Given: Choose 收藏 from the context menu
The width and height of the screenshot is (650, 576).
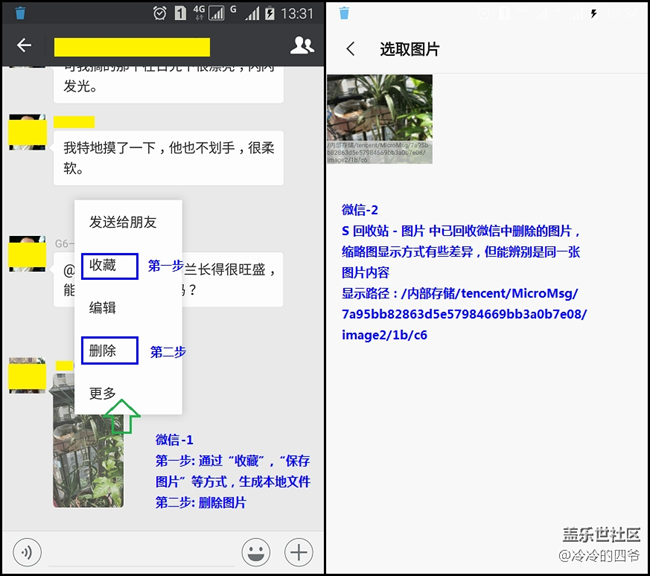Looking at the screenshot, I should 109,266.
